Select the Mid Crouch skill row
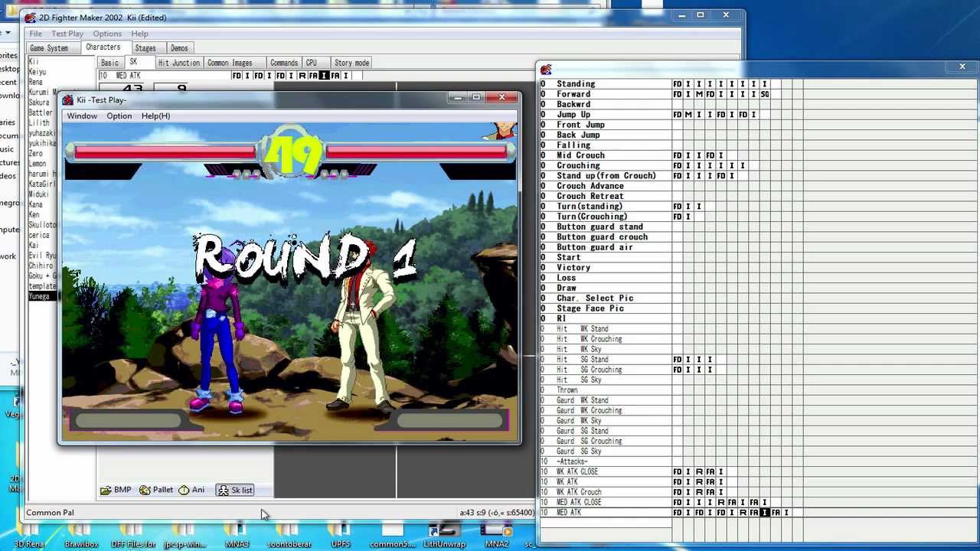980x551 pixels. (605, 155)
